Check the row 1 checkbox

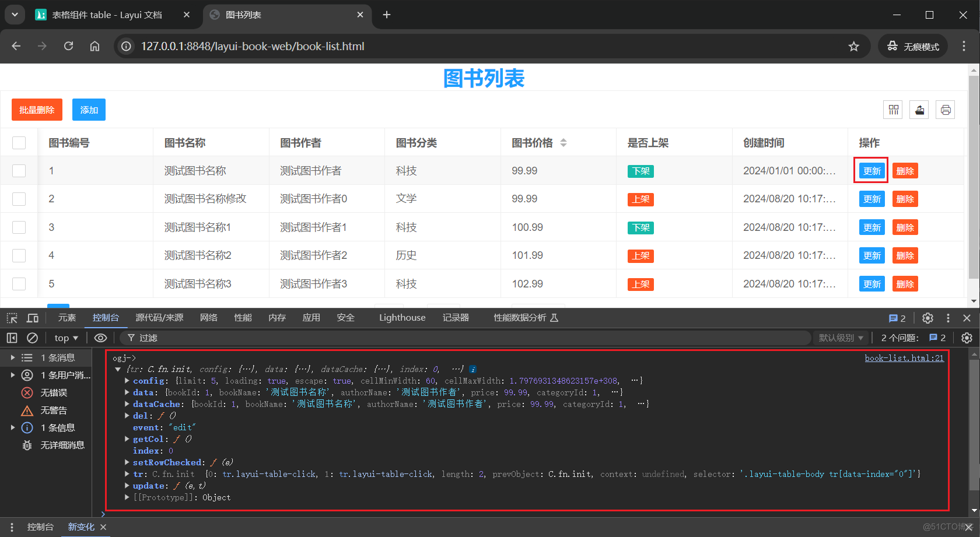coord(19,171)
